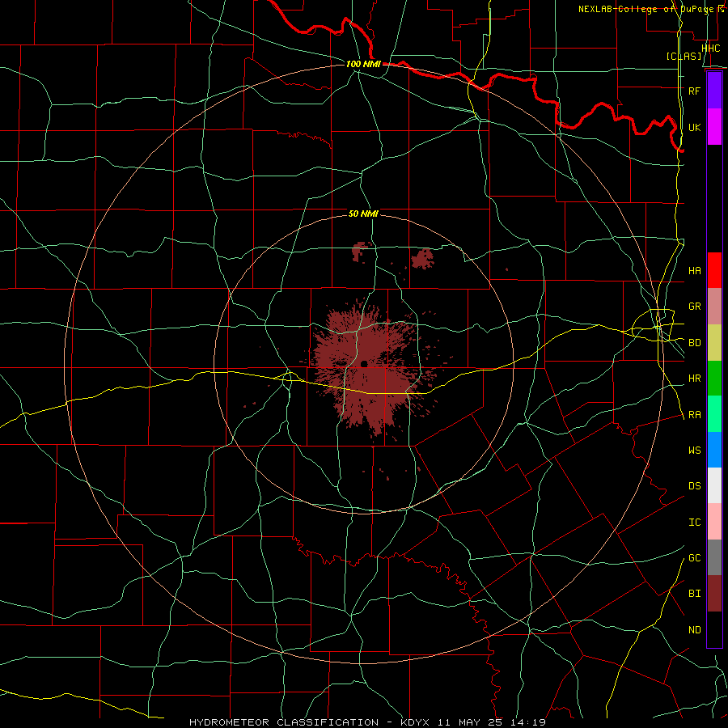Image resolution: width=728 pixels, height=728 pixels.
Task: Click the 'WS' legend label
Action: pos(694,451)
